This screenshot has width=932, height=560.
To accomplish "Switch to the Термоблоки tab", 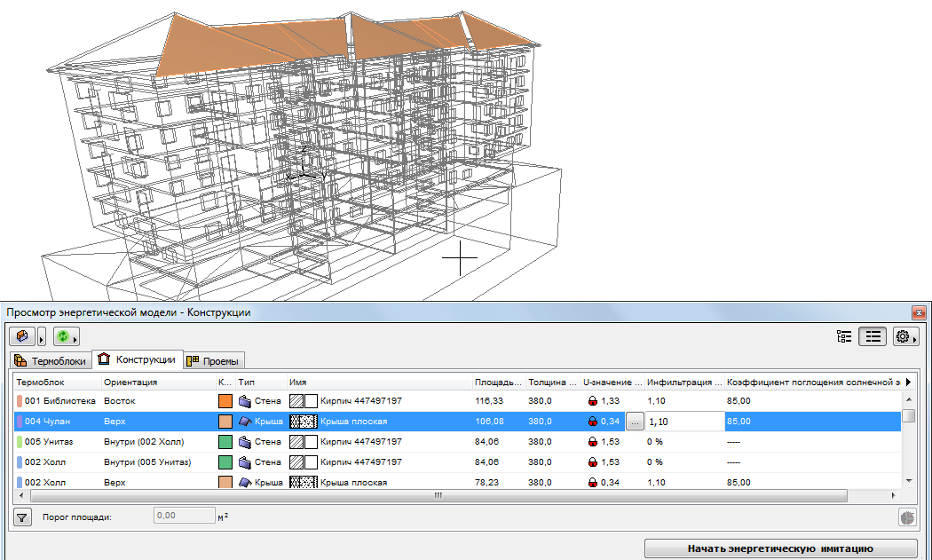I will (x=51, y=360).
